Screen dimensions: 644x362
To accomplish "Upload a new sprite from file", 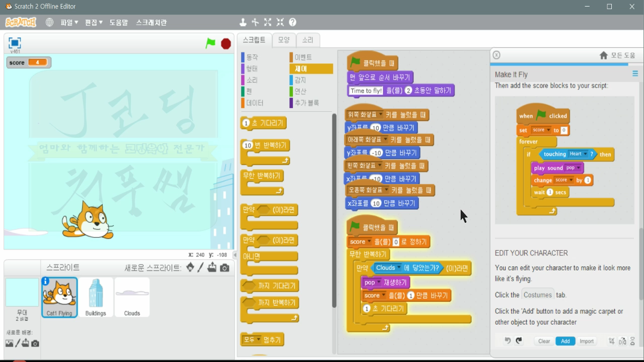I will [x=212, y=267].
